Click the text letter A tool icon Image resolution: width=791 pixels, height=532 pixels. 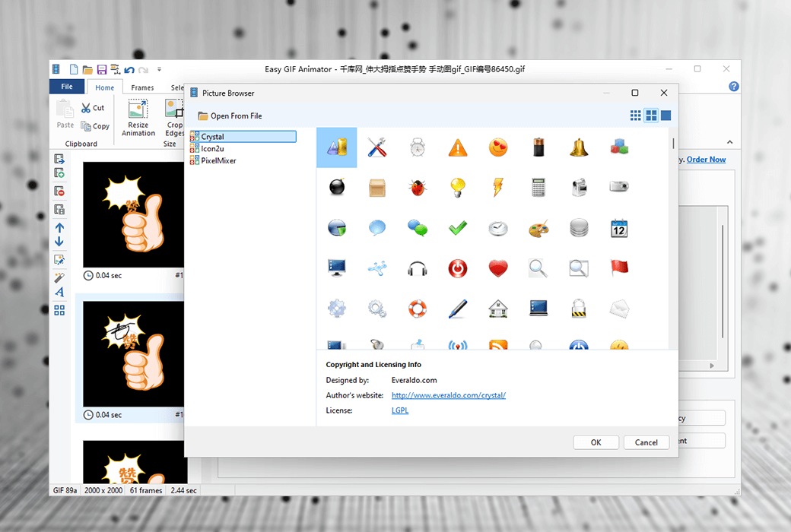pyautogui.click(x=59, y=292)
